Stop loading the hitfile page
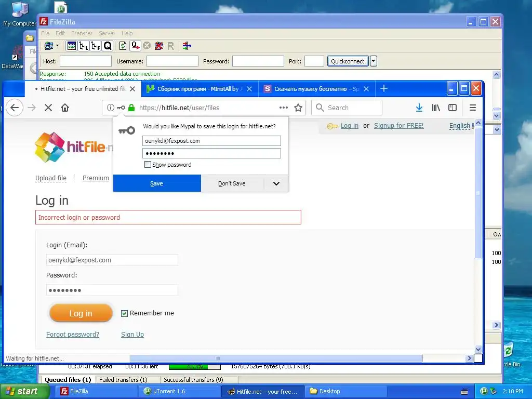 pos(48,108)
